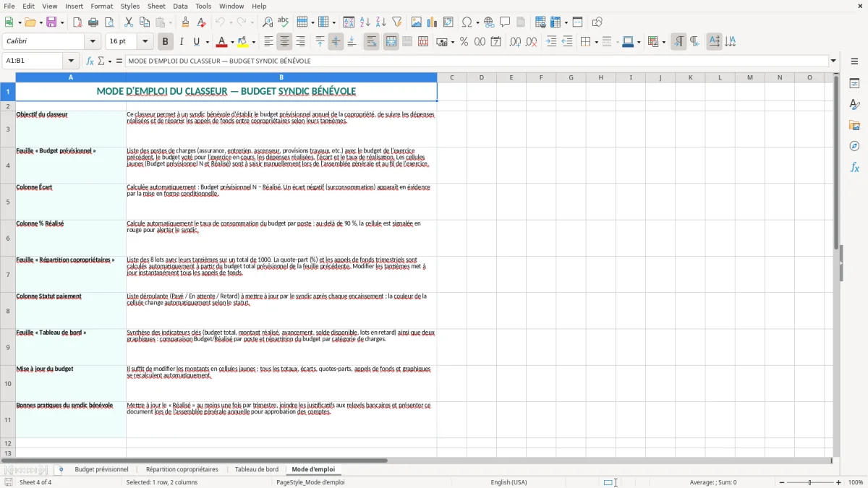This screenshot has height=488, width=868.
Task: Click the Save document icon
Action: tap(51, 22)
